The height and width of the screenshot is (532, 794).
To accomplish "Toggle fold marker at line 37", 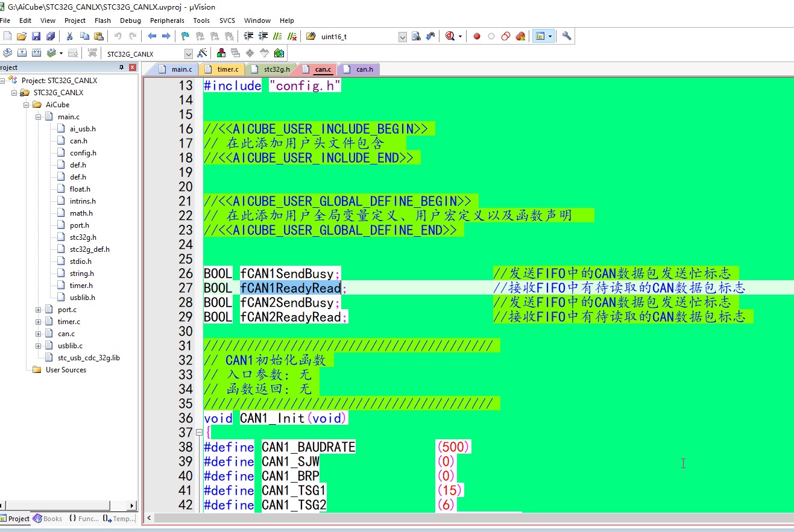I will coord(199,433).
